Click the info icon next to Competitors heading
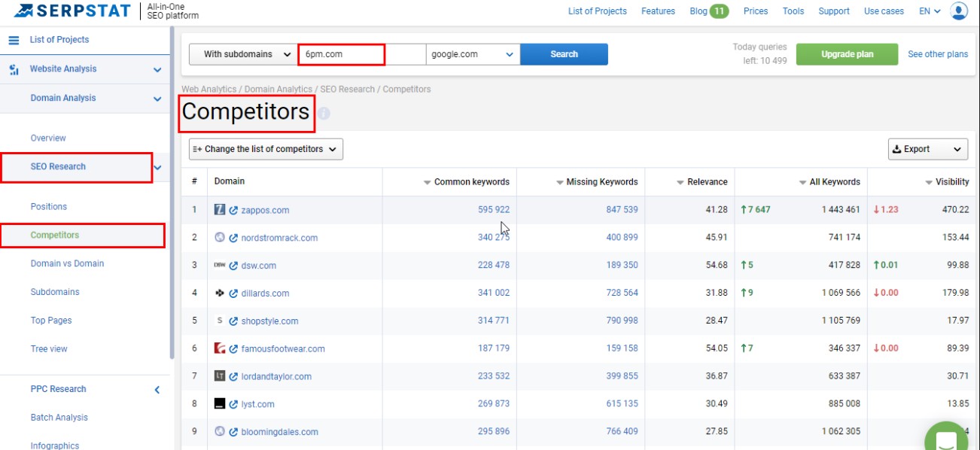980x450 pixels. [324, 114]
